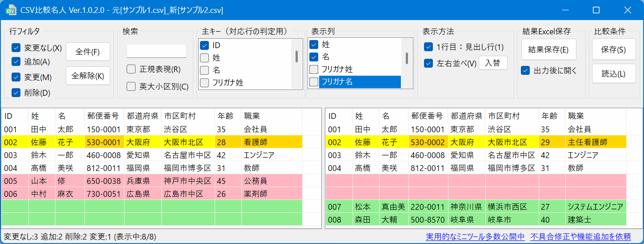Check フリガナ姓 in the 表示列 list

point(314,69)
